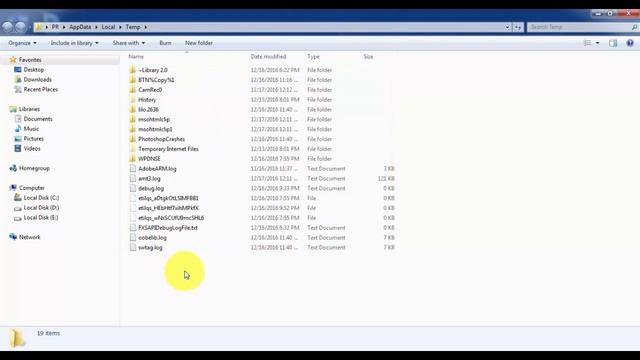Click the Refresh button beside address bar

518,27
